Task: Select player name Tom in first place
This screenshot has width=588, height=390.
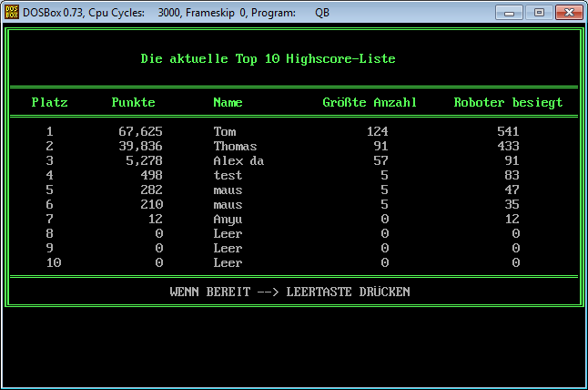Action: click(224, 131)
